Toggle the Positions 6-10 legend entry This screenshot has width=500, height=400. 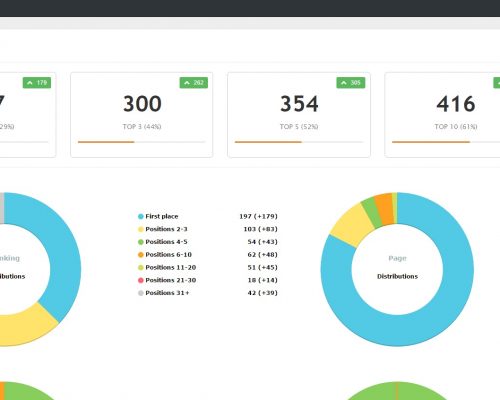165,255
